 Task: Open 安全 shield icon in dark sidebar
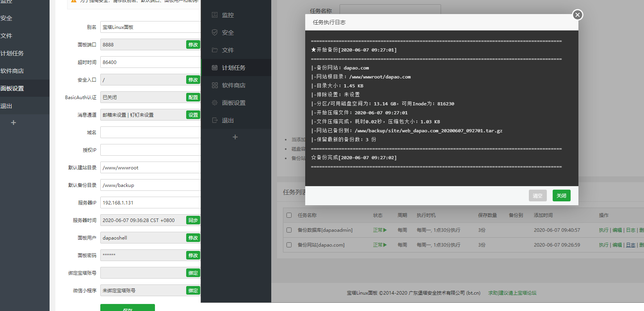[215, 32]
